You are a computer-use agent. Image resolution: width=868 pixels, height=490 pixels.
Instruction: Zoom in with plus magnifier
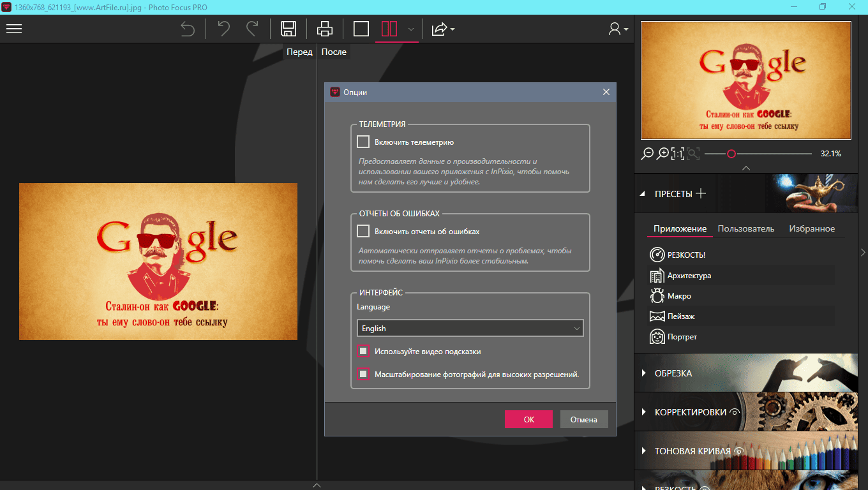[x=663, y=154]
